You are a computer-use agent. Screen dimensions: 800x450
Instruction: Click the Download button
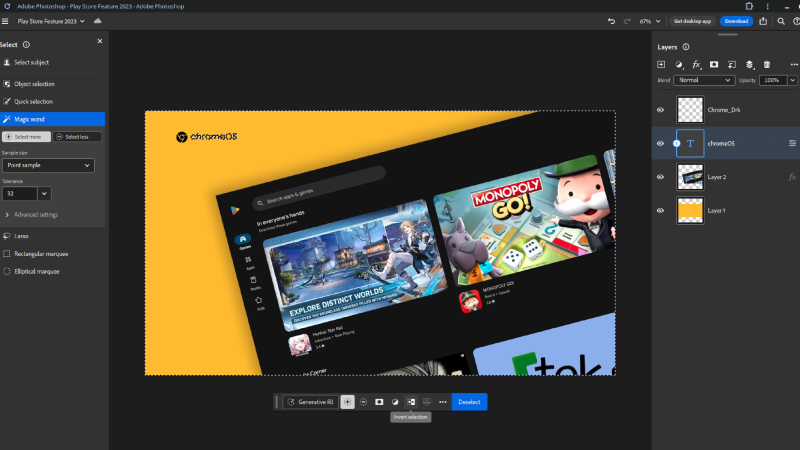[736, 21]
